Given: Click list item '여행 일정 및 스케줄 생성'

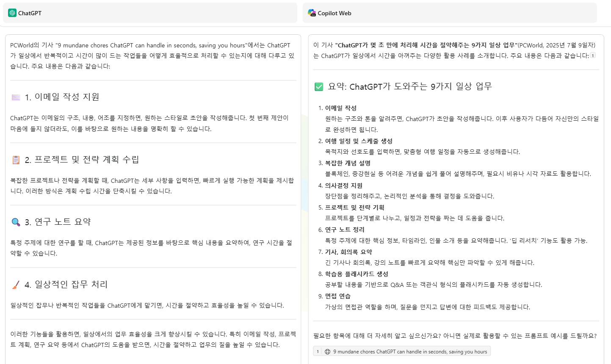Looking at the screenshot, I should 359,141.
